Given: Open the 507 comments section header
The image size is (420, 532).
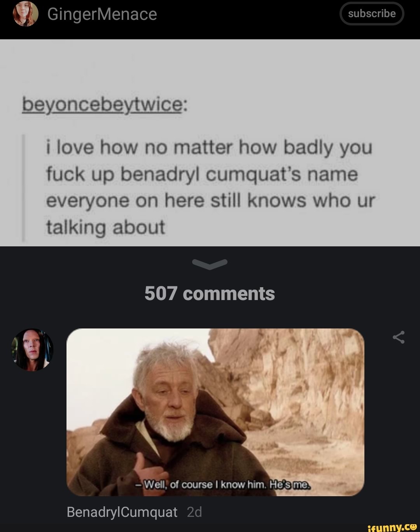Looking at the screenshot, I should coord(210,293).
